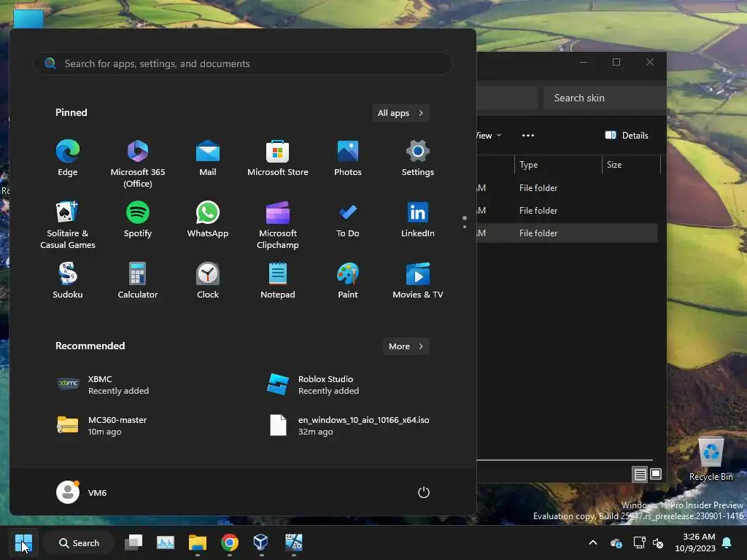This screenshot has width=747, height=560.
Task: Open See more (...) menu in File Explorer
Action: point(528,135)
